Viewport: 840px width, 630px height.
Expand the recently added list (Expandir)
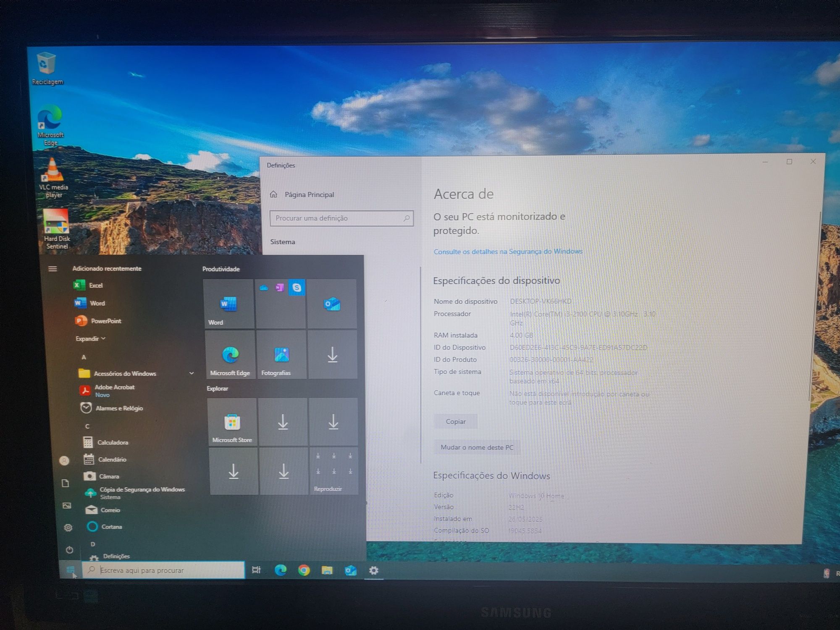click(90, 339)
